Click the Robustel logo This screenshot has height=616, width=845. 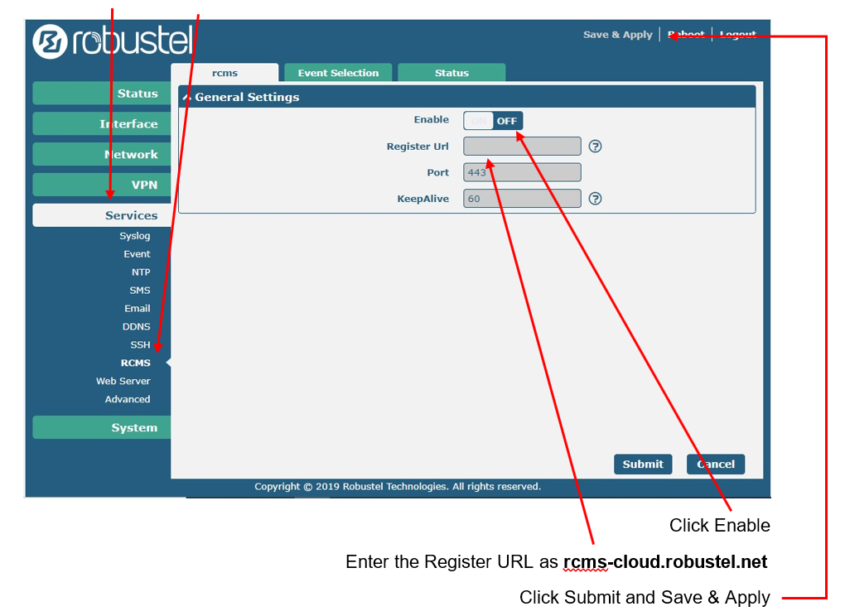113,41
